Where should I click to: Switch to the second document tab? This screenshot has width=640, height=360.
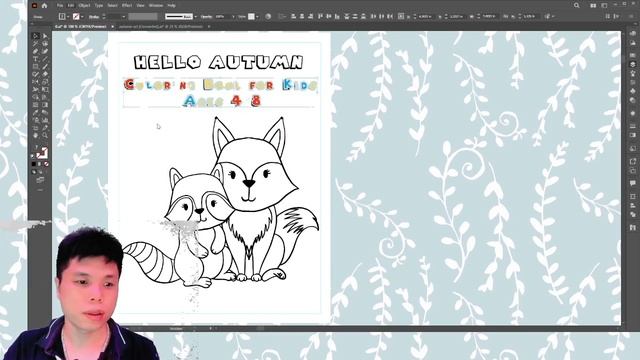click(x=161, y=27)
